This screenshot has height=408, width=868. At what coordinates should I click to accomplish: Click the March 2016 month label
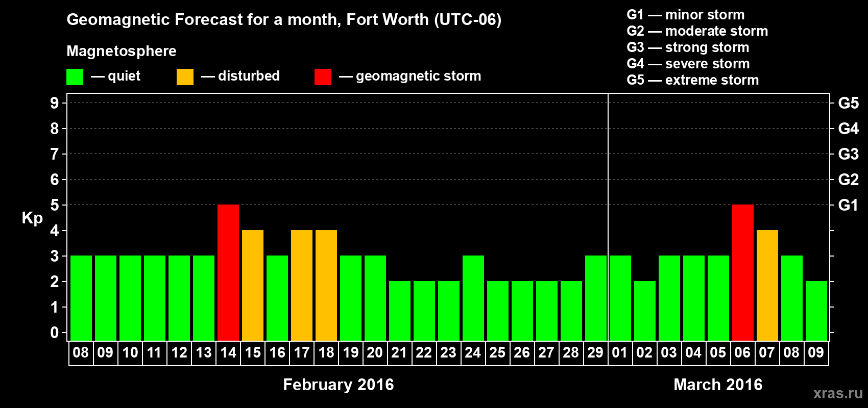(x=718, y=385)
